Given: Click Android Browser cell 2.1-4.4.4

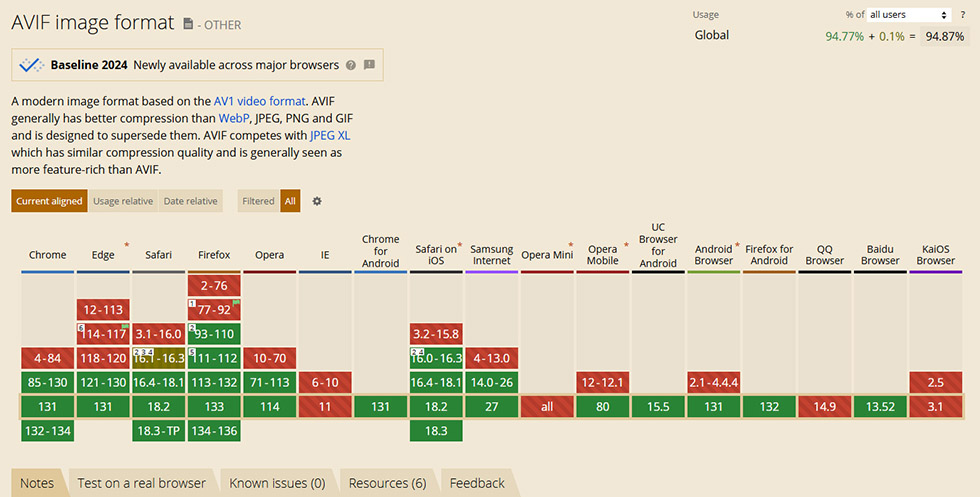Looking at the screenshot, I should [714, 382].
